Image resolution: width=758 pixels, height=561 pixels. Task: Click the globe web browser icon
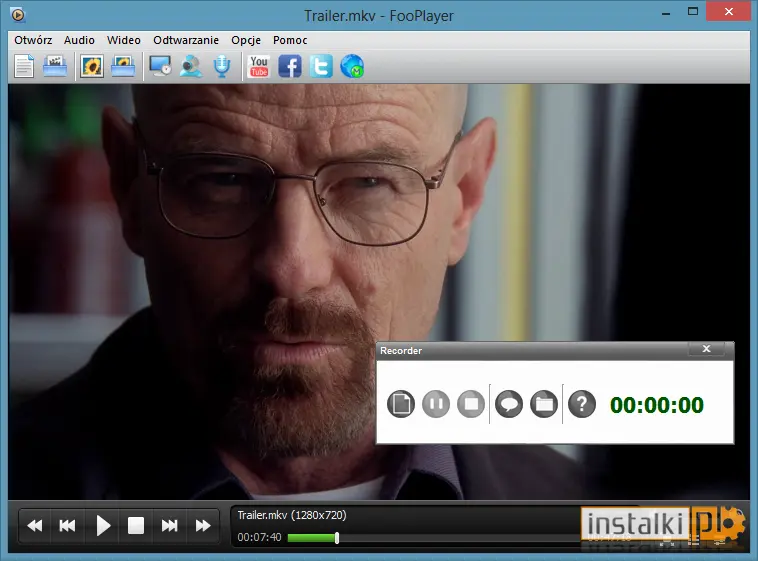pyautogui.click(x=352, y=66)
